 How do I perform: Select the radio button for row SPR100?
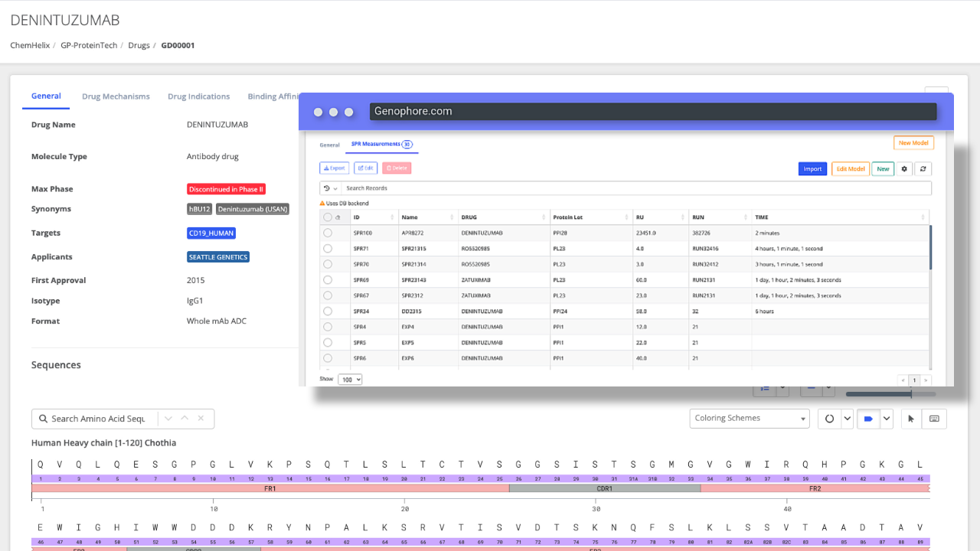coord(328,233)
